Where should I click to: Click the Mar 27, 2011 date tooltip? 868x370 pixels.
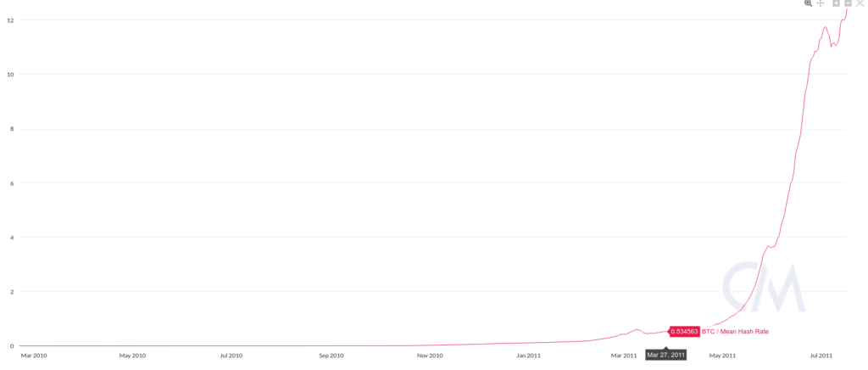[666, 355]
